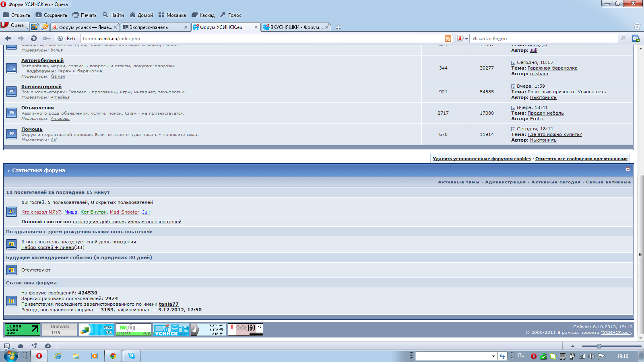Expand the taskbar address dropdown arrow
This screenshot has height=362, width=644.
point(493,356)
